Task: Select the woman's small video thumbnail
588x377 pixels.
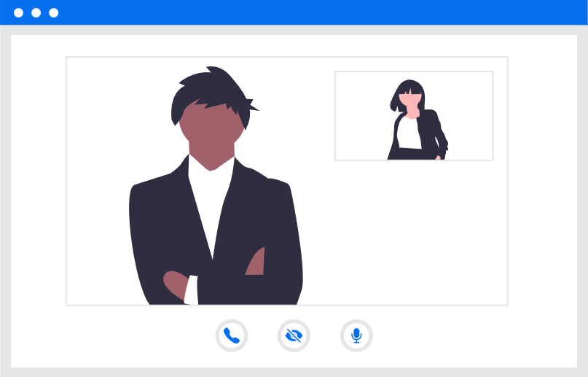Action: pos(414,116)
